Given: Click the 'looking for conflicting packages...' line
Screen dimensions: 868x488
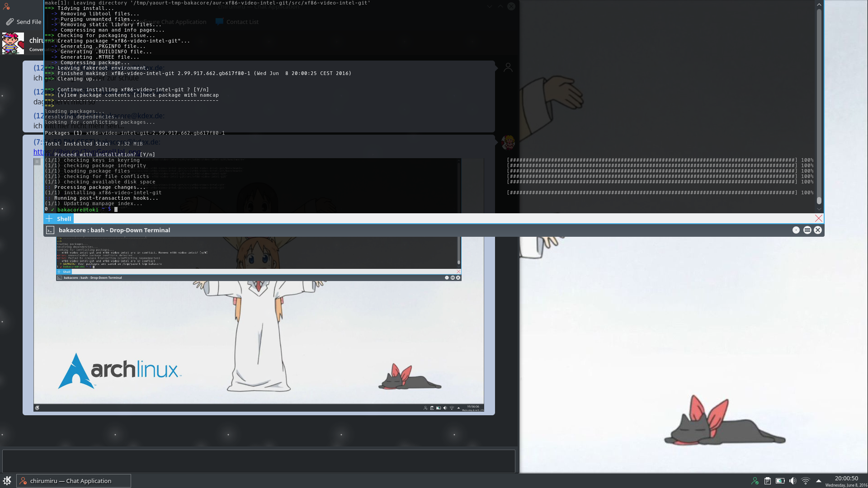Looking at the screenshot, I should (x=100, y=122).
